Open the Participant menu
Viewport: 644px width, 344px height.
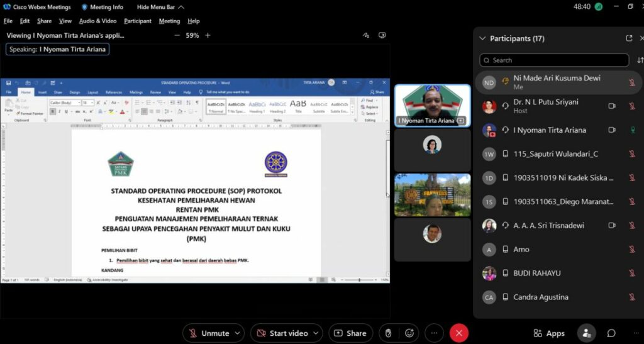(x=138, y=21)
